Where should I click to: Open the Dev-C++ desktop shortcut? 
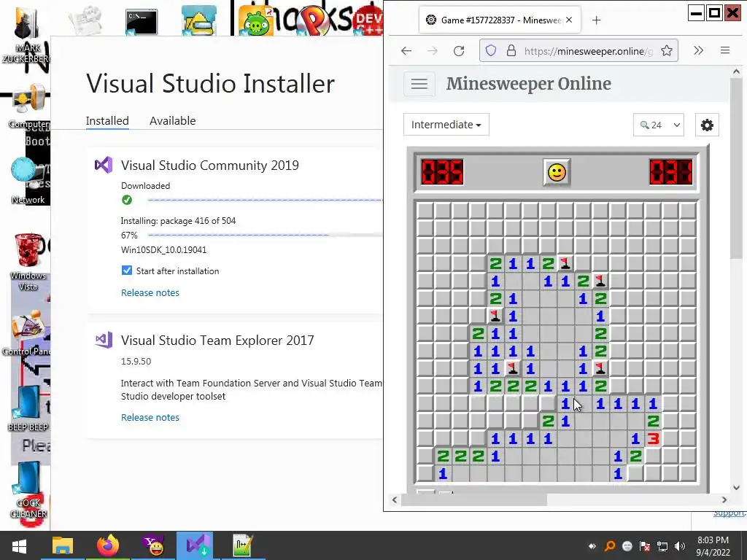point(368,21)
